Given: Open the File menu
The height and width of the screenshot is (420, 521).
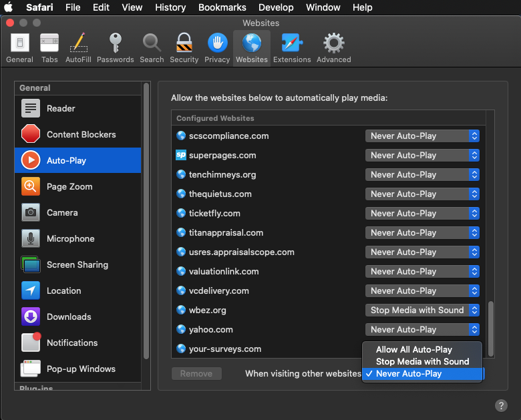Looking at the screenshot, I should tap(73, 7).
